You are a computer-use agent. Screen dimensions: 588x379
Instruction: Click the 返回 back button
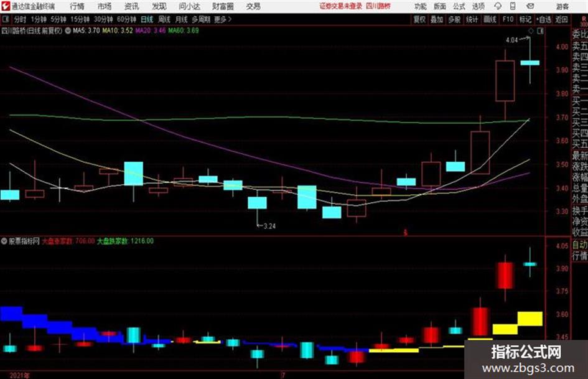(x=561, y=19)
